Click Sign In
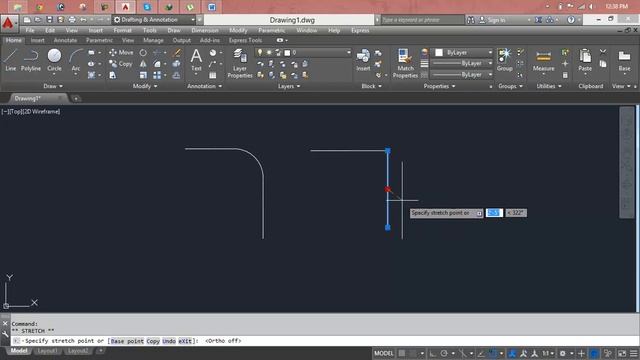 pos(492,20)
